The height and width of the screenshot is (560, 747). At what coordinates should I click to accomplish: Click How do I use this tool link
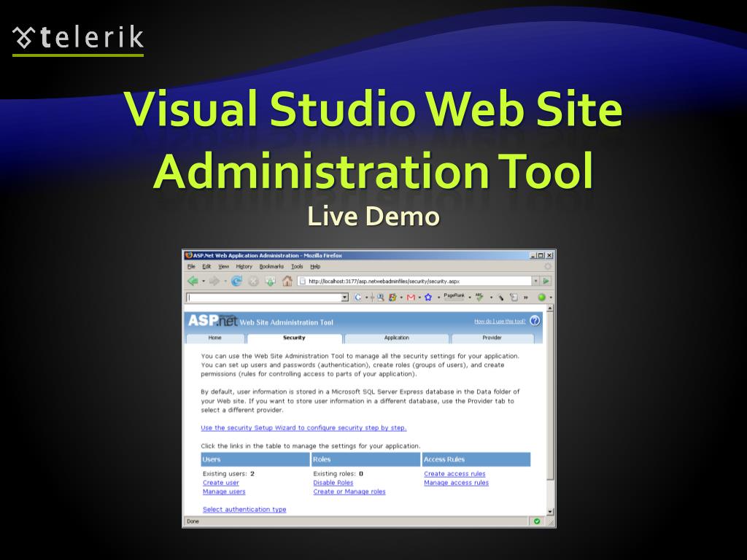500,322
